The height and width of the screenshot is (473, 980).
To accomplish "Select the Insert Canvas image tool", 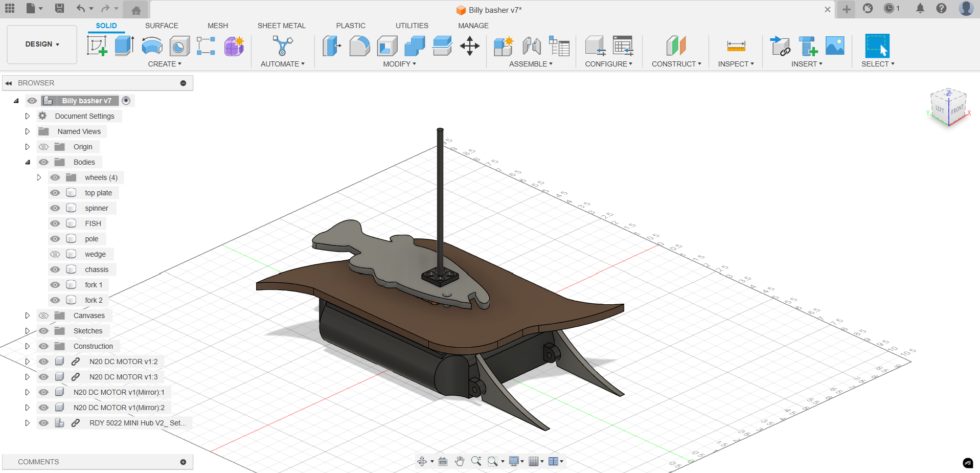I will pyautogui.click(x=835, y=46).
